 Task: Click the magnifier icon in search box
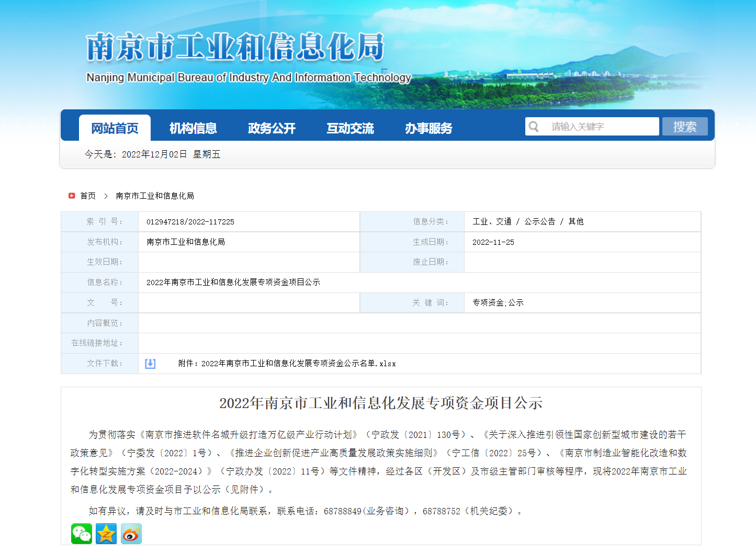[534, 127]
